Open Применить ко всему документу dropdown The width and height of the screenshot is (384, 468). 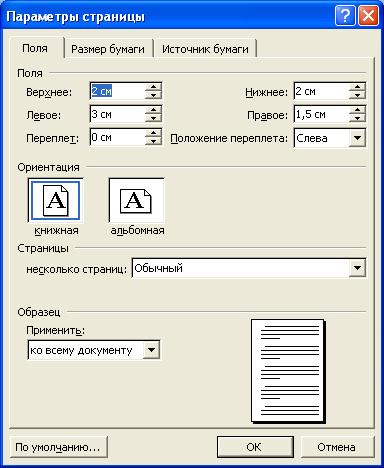tap(151, 350)
